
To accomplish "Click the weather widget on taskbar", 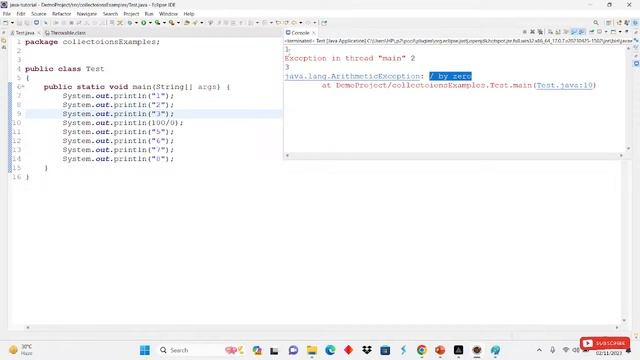I will click(21, 350).
